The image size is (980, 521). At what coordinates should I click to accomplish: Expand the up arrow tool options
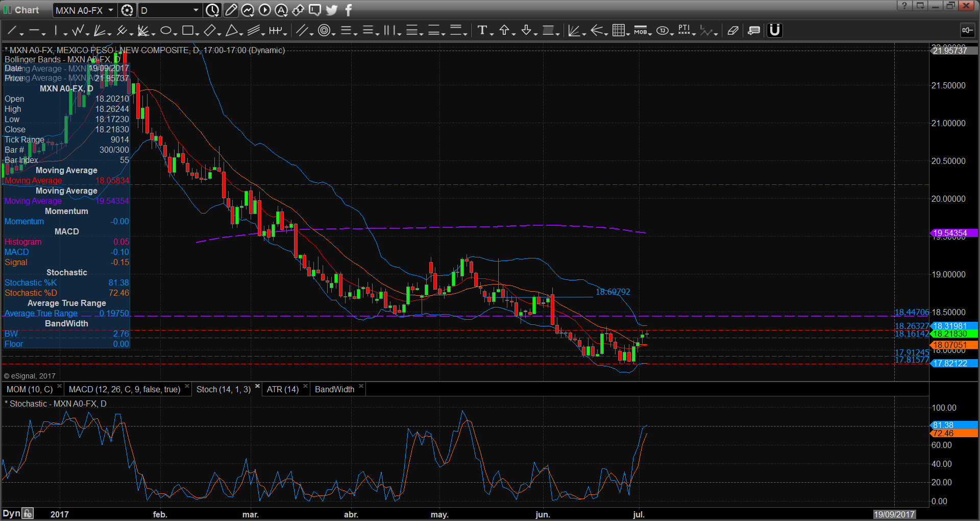coord(513,34)
